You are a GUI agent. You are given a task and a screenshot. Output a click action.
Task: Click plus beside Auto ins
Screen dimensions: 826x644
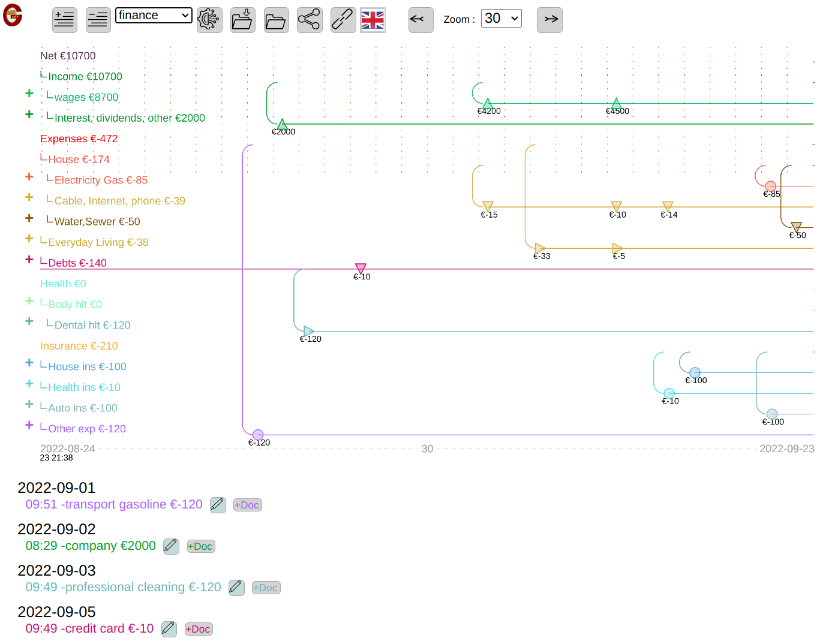pos(29,404)
